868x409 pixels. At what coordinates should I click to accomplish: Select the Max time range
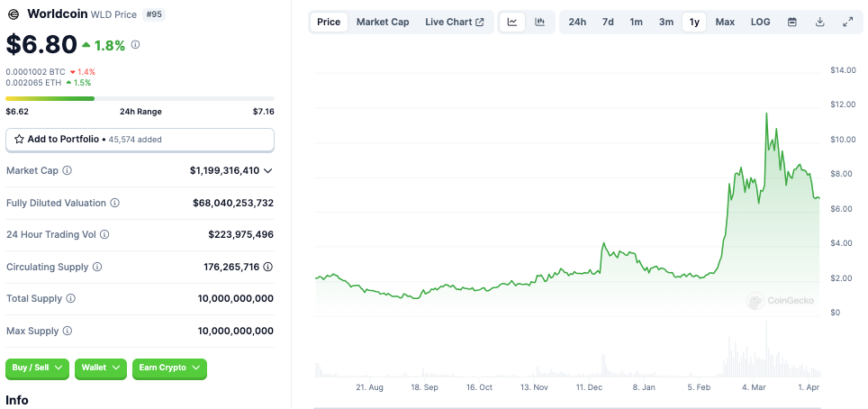tap(725, 23)
